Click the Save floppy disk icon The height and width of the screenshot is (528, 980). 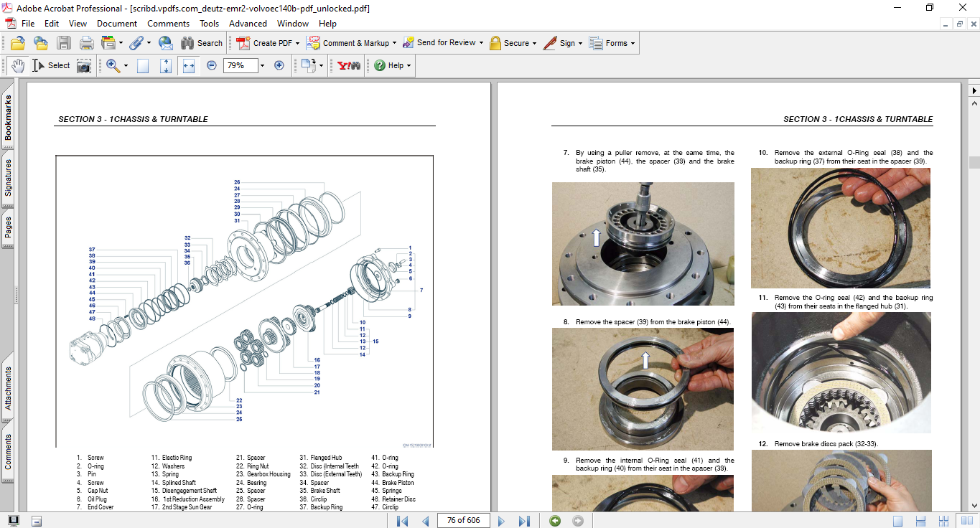[x=64, y=43]
